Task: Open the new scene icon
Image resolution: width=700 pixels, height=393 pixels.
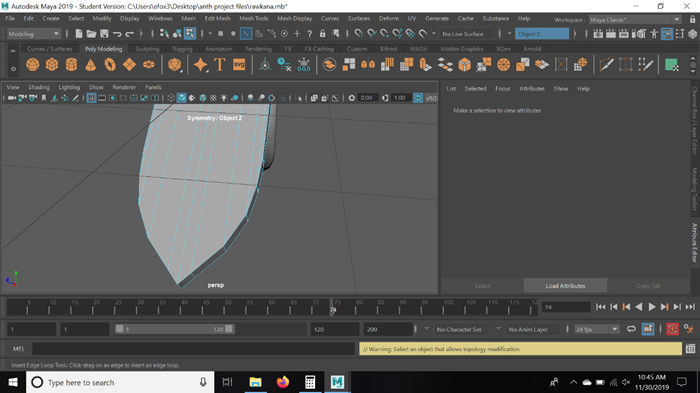Action: point(79,33)
